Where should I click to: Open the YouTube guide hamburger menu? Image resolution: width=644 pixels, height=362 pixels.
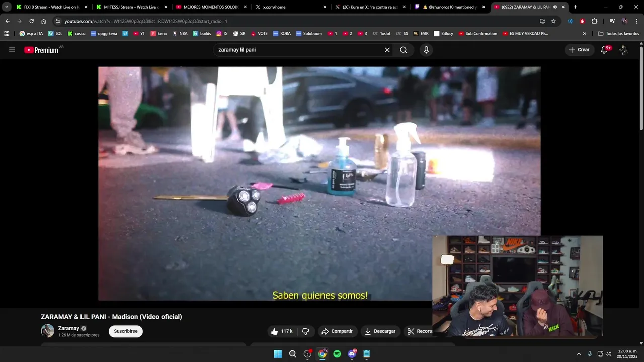click(x=12, y=50)
